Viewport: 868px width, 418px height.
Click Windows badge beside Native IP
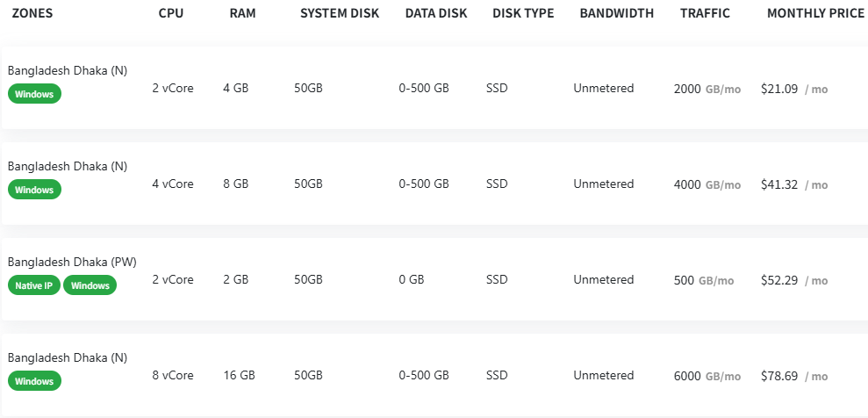point(90,285)
